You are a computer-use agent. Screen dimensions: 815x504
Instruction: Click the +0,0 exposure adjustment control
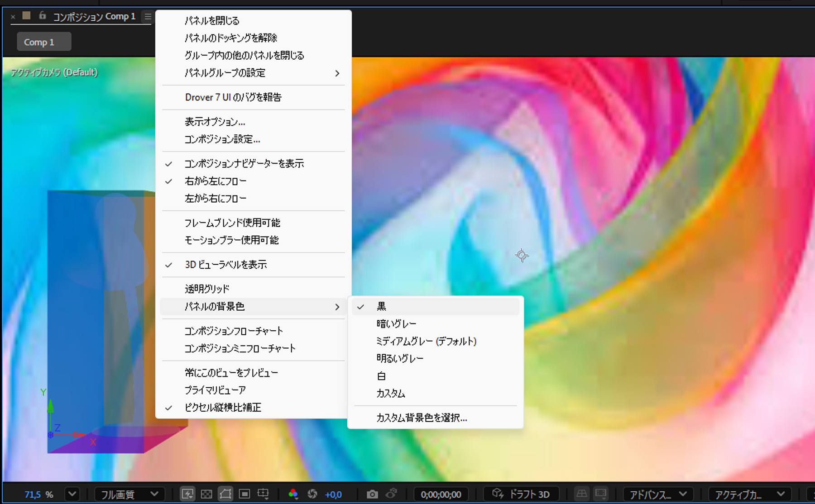pyautogui.click(x=334, y=494)
